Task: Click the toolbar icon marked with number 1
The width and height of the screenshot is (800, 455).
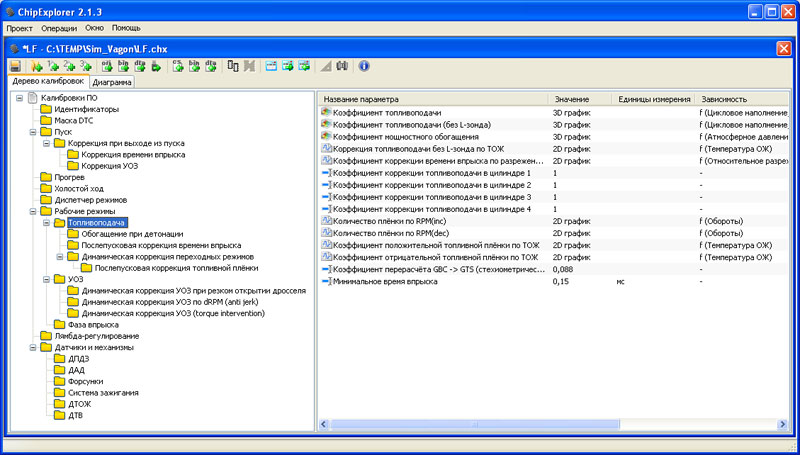Action: point(54,66)
